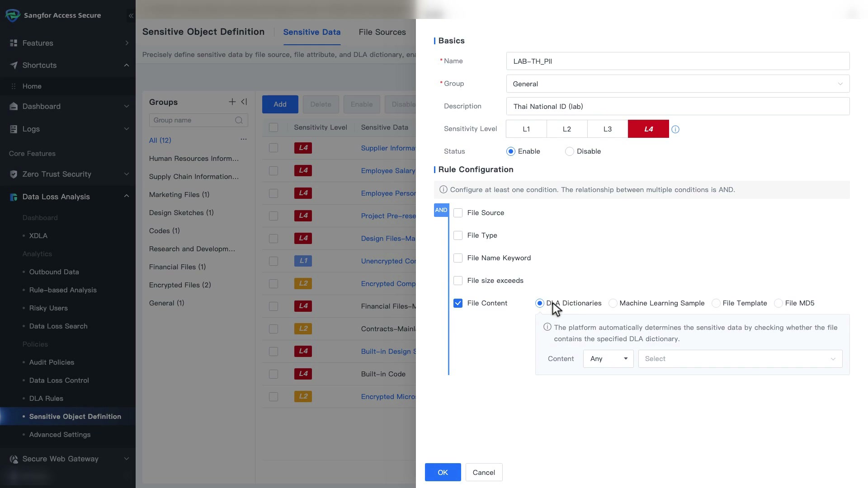Screen dimensions: 868x488
Task: Collapse the Data Loss Analysis section
Action: 127,196
